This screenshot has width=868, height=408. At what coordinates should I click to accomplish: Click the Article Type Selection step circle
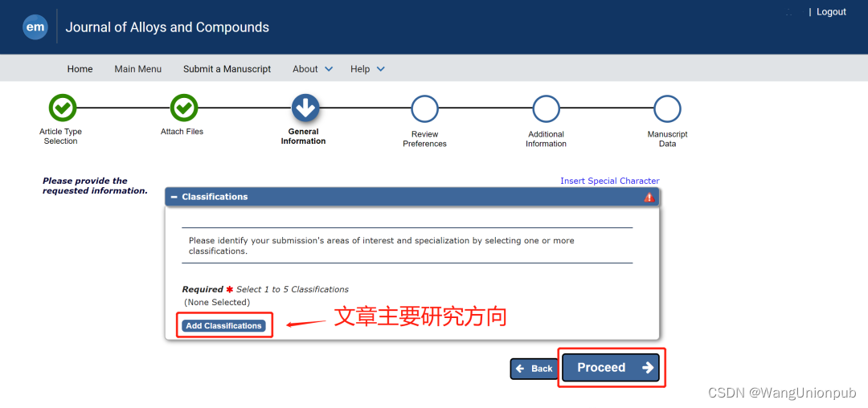tap(63, 108)
